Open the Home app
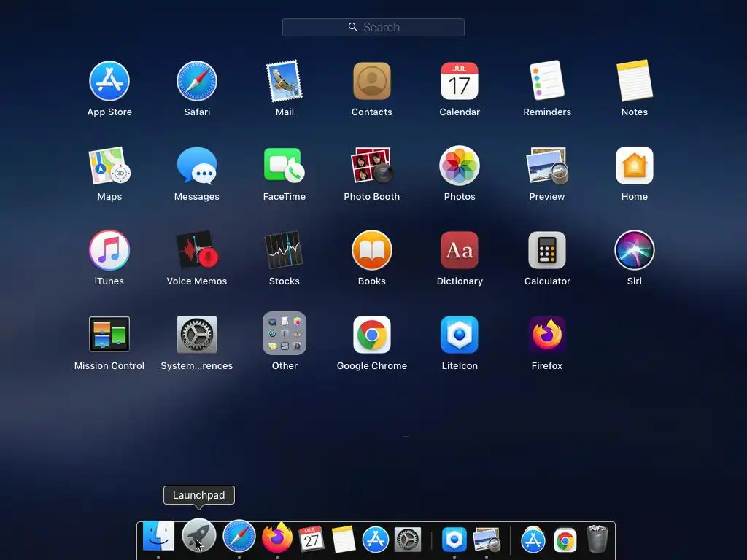This screenshot has width=747, height=560. click(635, 166)
